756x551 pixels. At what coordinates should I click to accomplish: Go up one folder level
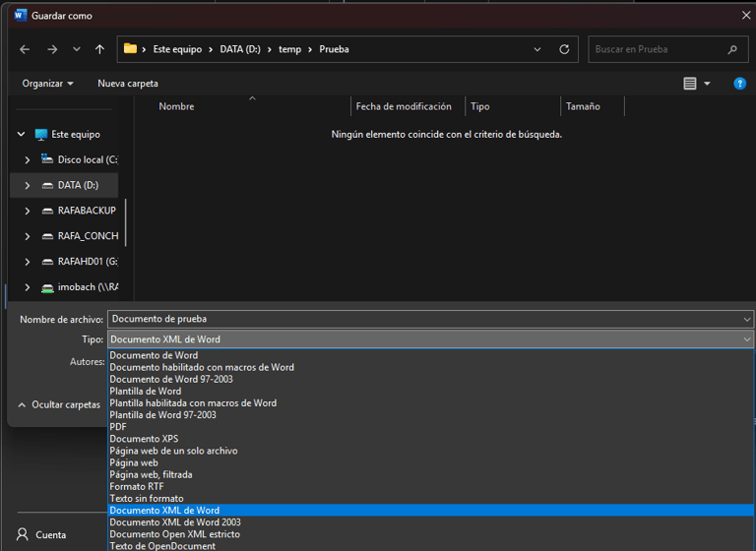(x=99, y=49)
